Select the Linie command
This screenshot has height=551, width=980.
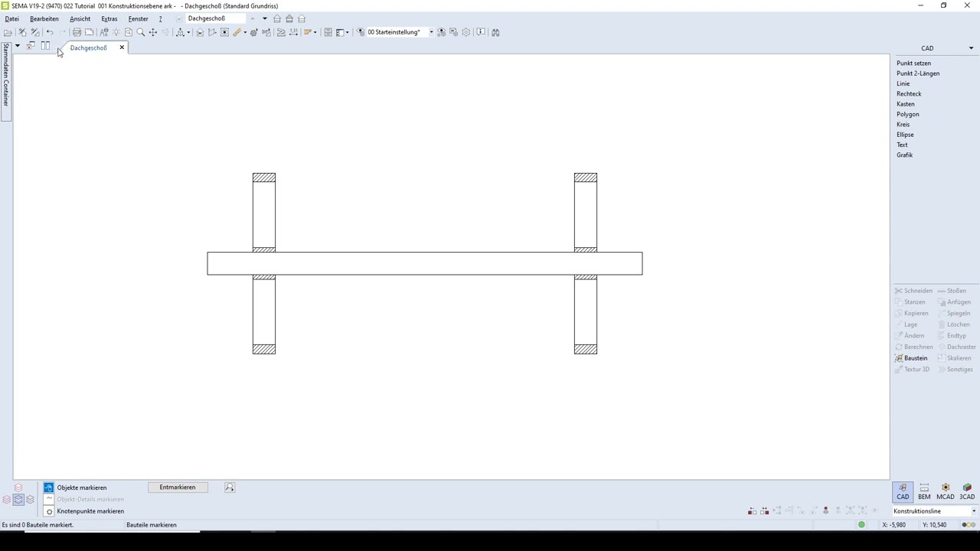tap(903, 83)
